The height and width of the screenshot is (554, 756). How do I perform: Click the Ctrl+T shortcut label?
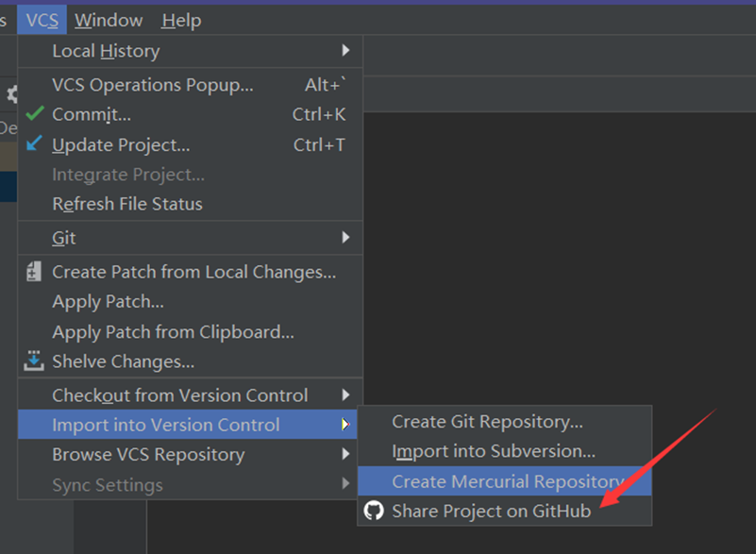pos(320,144)
